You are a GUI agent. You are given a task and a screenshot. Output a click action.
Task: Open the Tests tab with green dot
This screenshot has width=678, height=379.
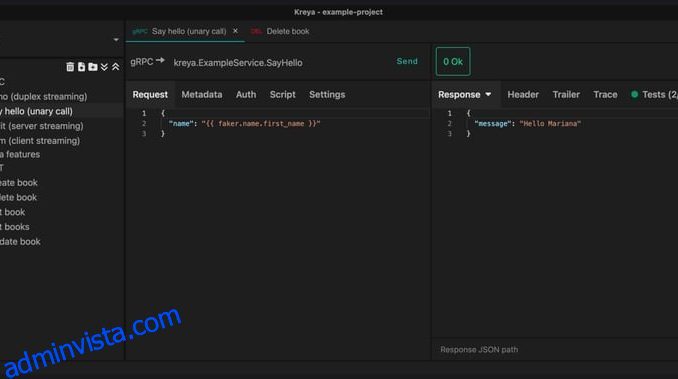[x=655, y=95]
